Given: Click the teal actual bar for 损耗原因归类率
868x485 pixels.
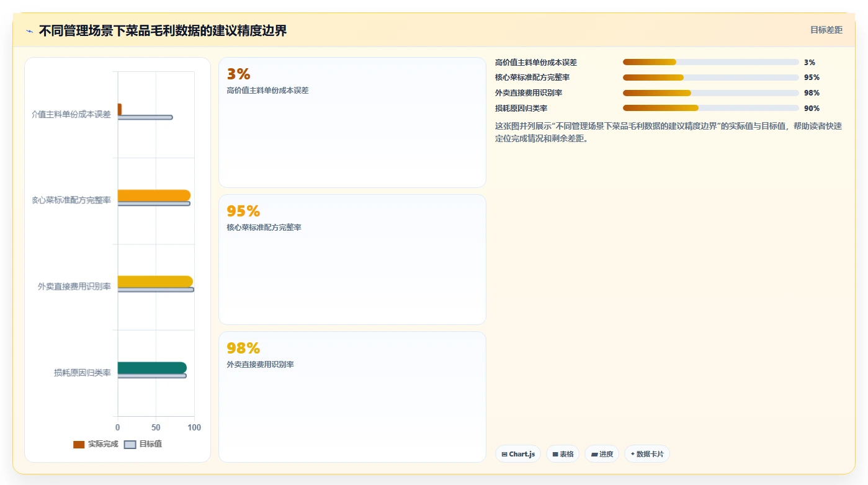Looking at the screenshot, I should pos(152,368).
